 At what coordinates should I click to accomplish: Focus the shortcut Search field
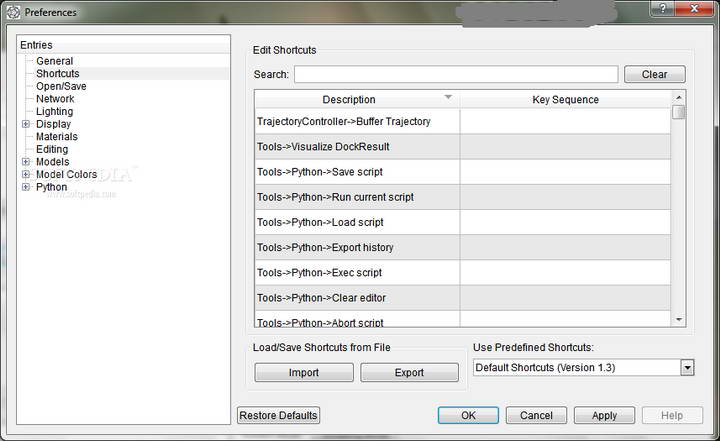coord(456,74)
